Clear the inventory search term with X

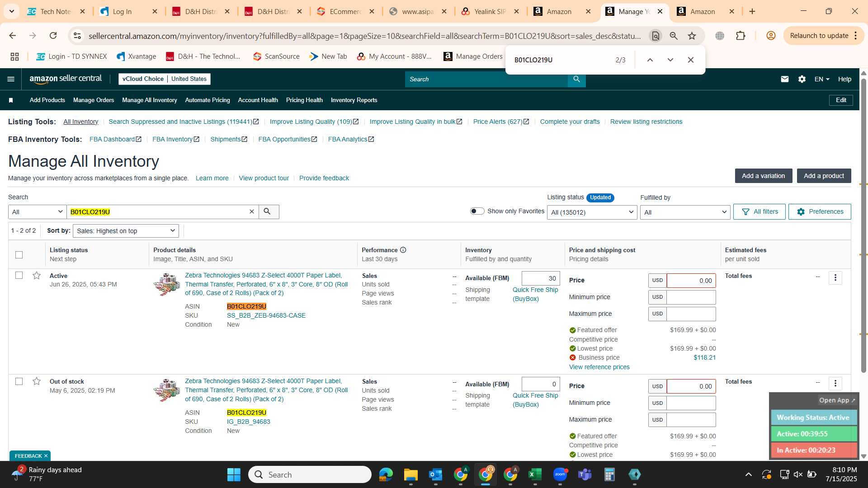252,211
